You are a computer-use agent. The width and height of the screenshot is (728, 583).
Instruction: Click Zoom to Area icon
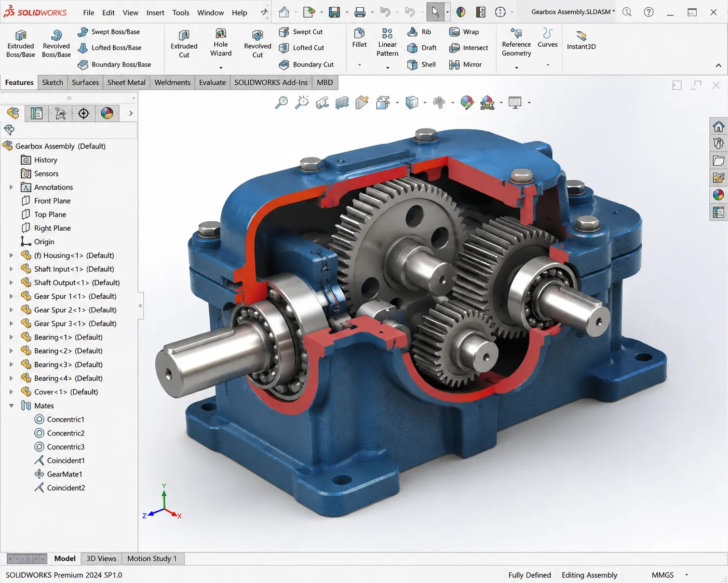302,102
